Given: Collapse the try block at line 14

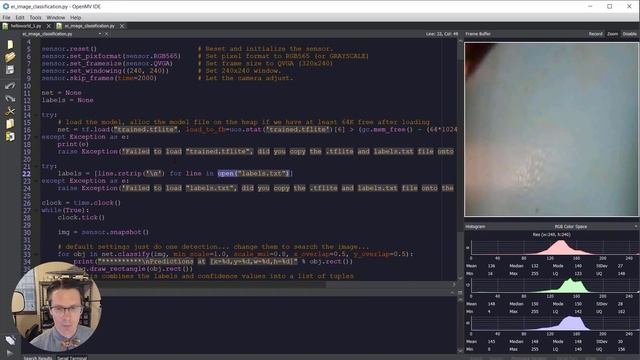Looking at the screenshot, I should [x=36, y=115].
